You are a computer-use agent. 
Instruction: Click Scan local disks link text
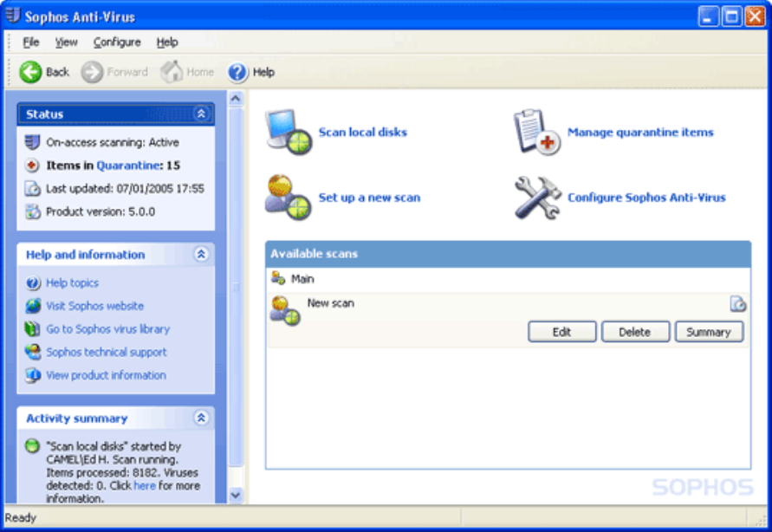(363, 132)
